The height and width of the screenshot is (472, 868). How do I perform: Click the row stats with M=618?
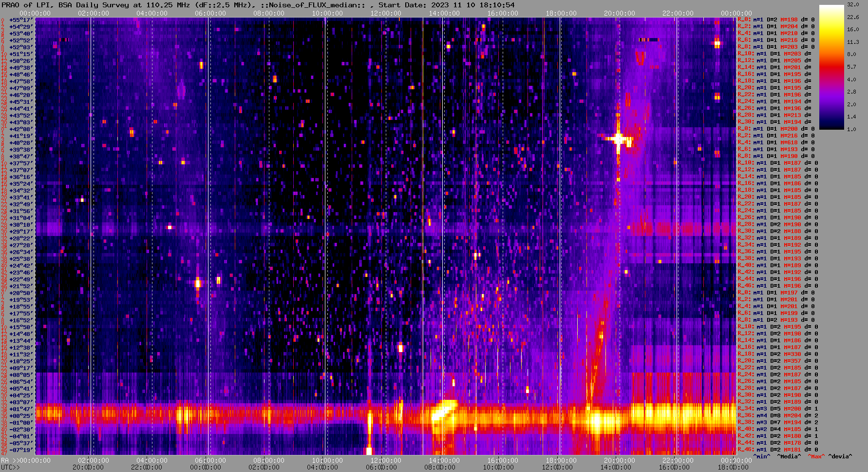point(776,142)
